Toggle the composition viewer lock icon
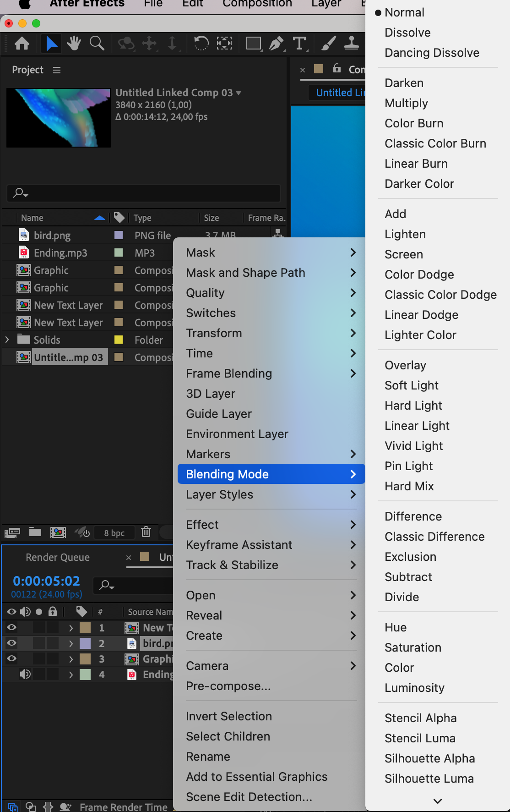 click(337, 68)
